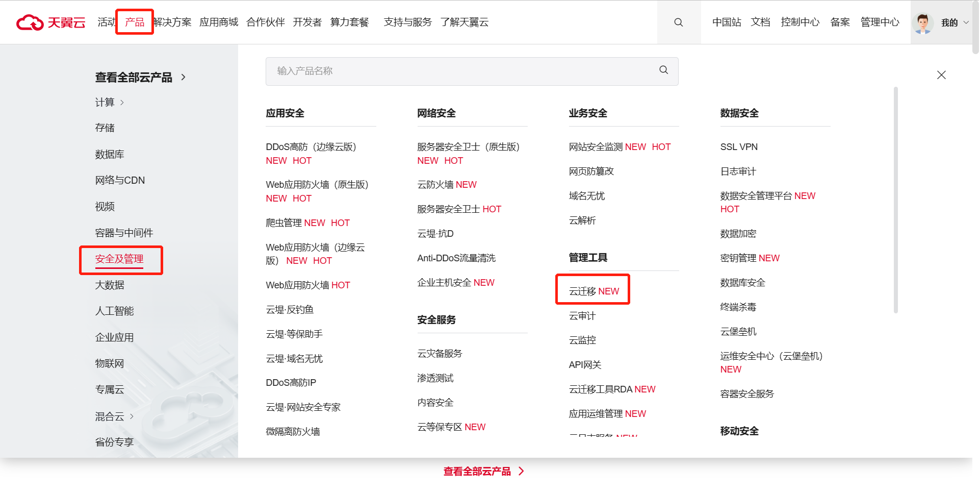This screenshot has height=494, width=980.
Task: Open the 备案 link
Action: 840,22
